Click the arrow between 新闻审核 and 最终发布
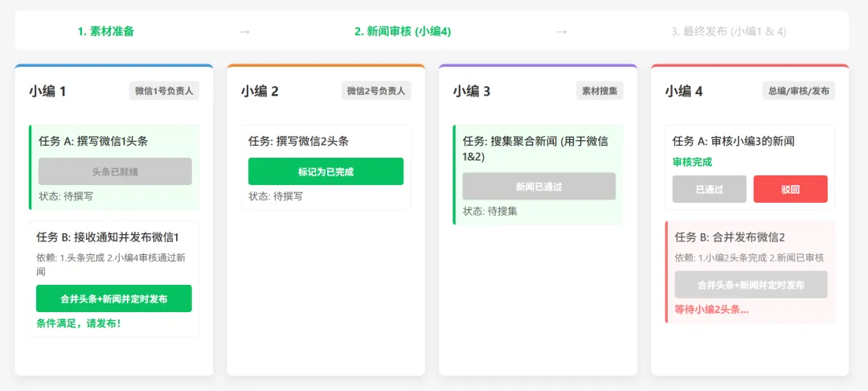 tap(562, 31)
